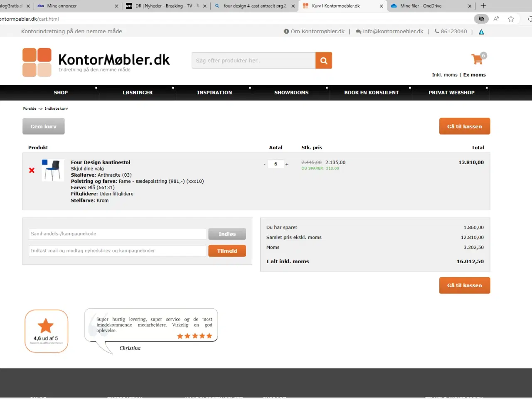
Task: Open the Four Design kantinestol product link
Action: click(x=101, y=163)
